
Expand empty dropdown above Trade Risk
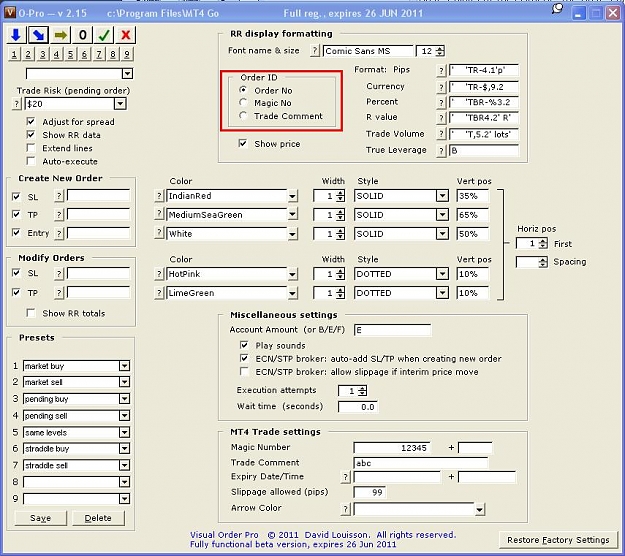pos(128,74)
